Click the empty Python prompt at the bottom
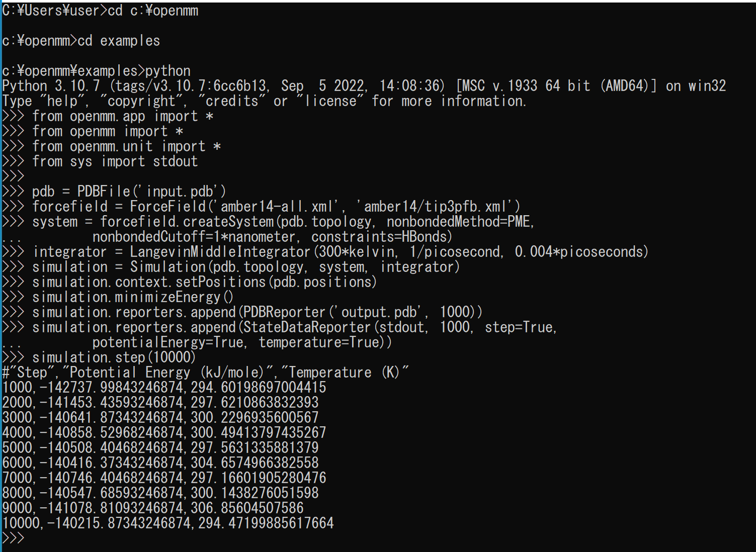The image size is (756, 552). [13, 538]
